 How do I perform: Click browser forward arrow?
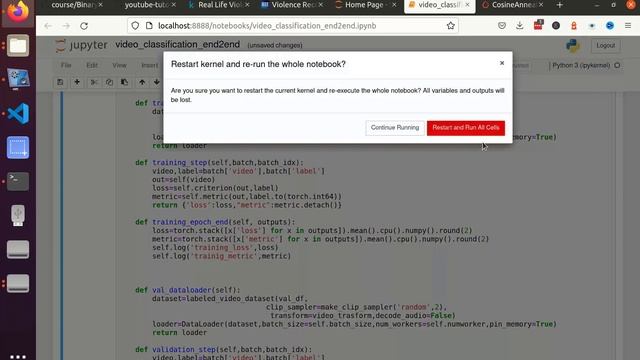(66, 26)
